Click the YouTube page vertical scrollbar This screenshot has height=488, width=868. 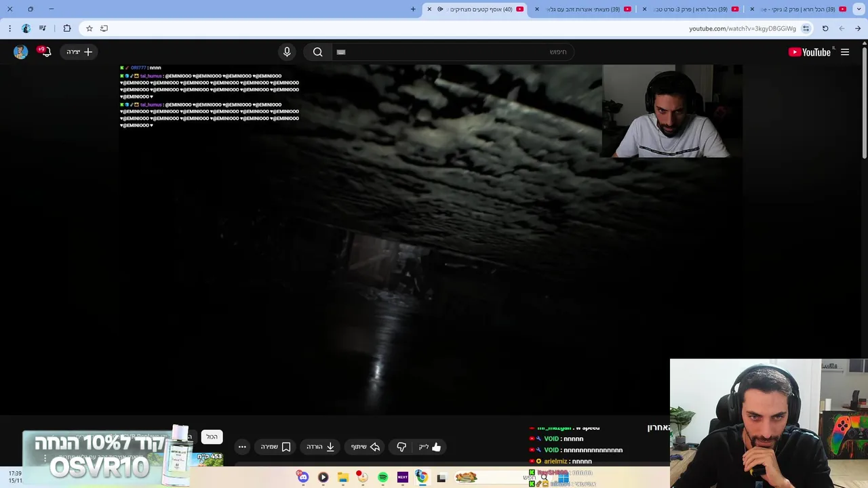click(x=864, y=102)
